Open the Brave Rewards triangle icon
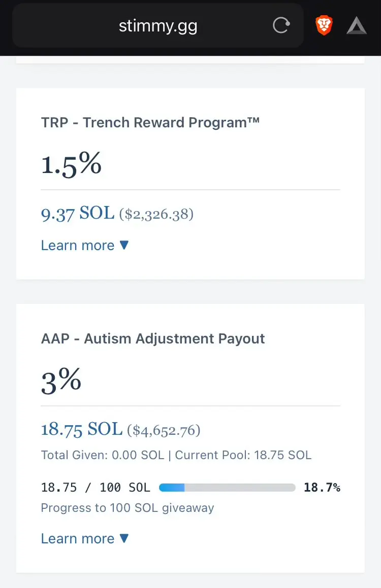 click(x=356, y=26)
